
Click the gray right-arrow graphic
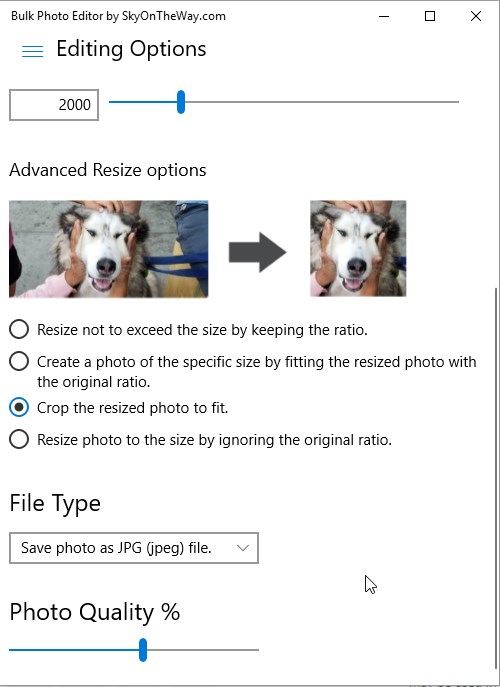(x=258, y=252)
